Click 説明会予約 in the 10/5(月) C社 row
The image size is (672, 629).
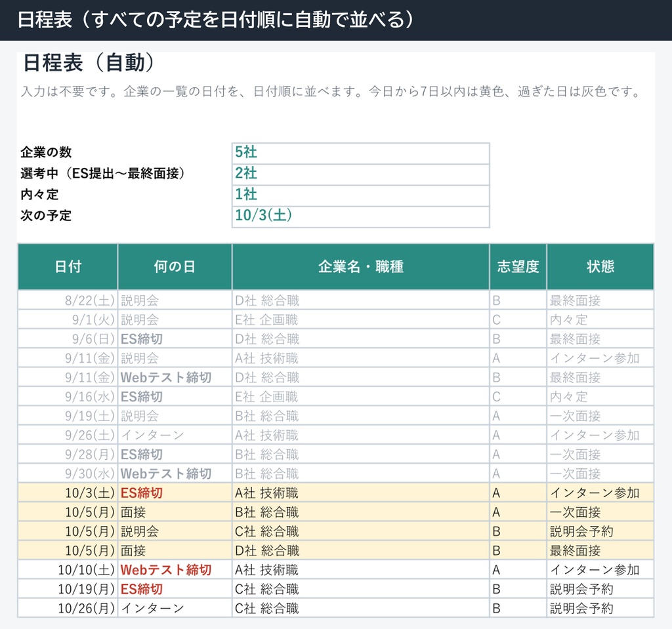pos(581,531)
